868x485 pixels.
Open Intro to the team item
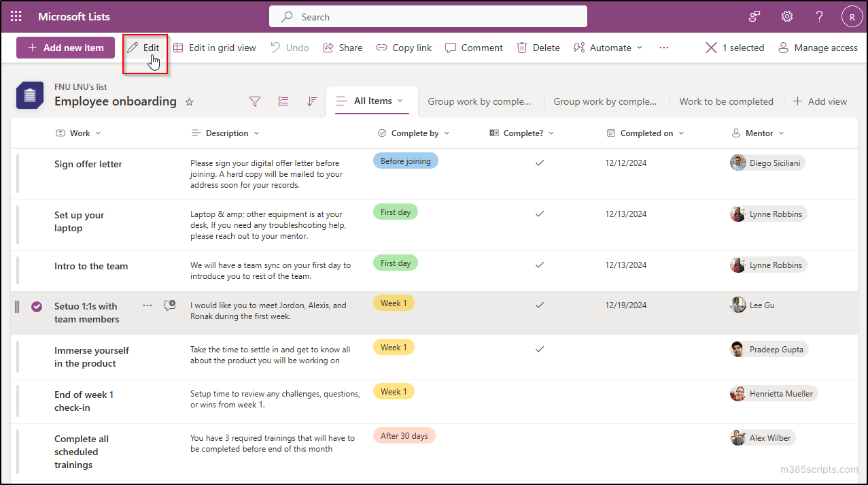[91, 266]
